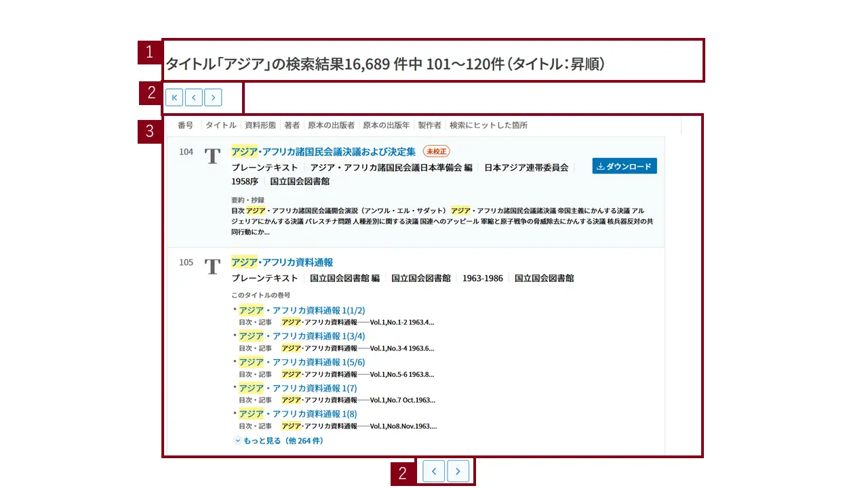Open volume アジア・アフリカ資料通報 1(7)

(x=298, y=388)
